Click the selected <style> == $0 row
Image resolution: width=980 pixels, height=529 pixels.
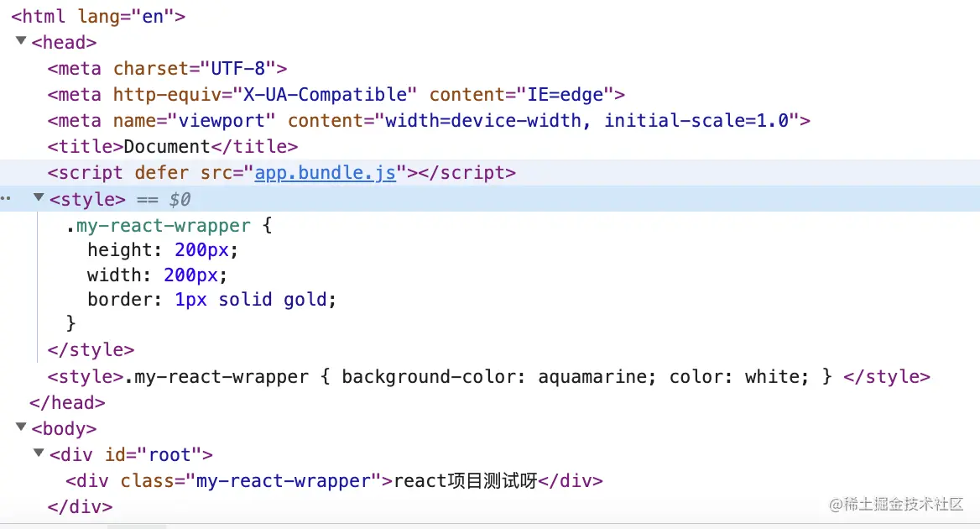click(x=490, y=199)
